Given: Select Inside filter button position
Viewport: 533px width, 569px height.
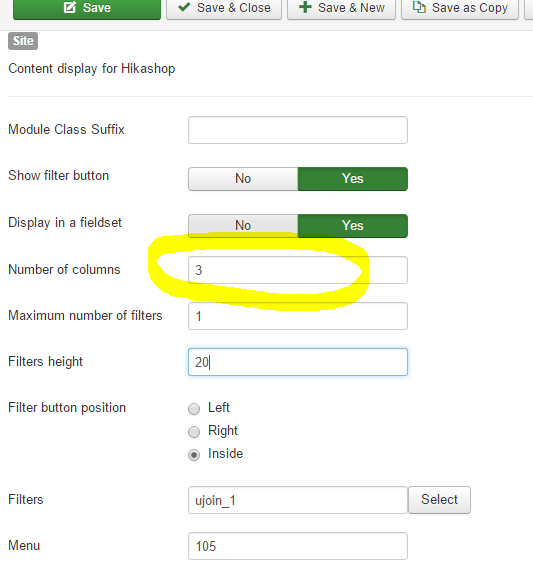Looking at the screenshot, I should [194, 455].
